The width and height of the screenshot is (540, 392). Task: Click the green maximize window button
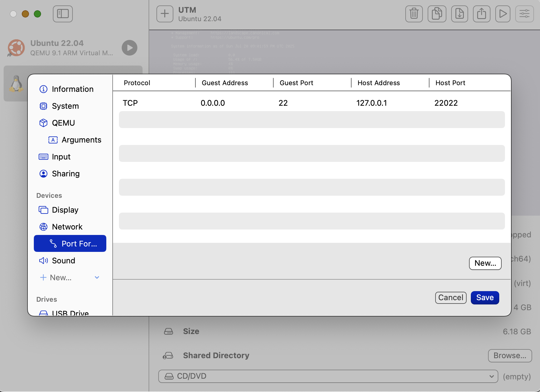point(37,14)
